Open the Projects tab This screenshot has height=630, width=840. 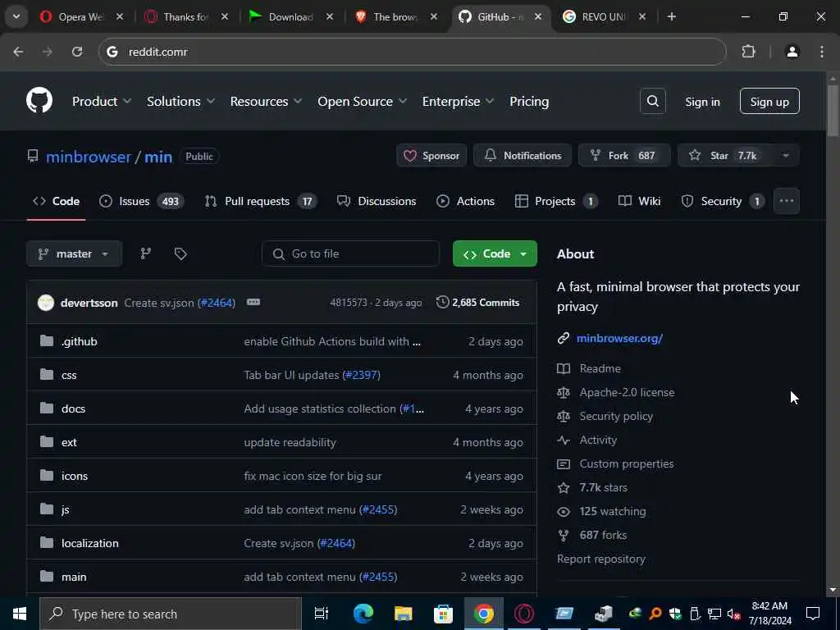[556, 201]
